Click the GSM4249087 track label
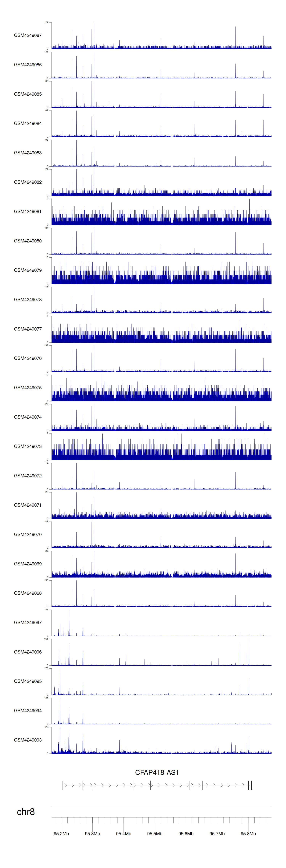Image resolution: width=286 pixels, height=868 pixels. [28, 35]
